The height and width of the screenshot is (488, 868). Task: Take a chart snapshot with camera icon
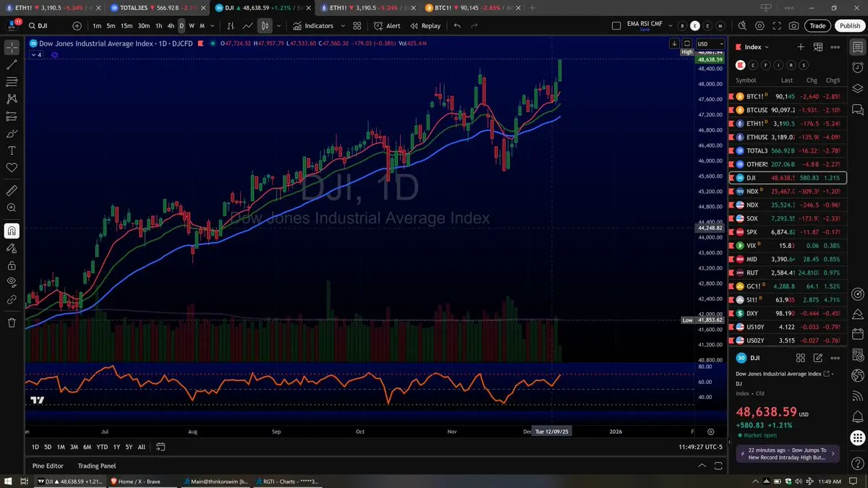click(x=794, y=25)
